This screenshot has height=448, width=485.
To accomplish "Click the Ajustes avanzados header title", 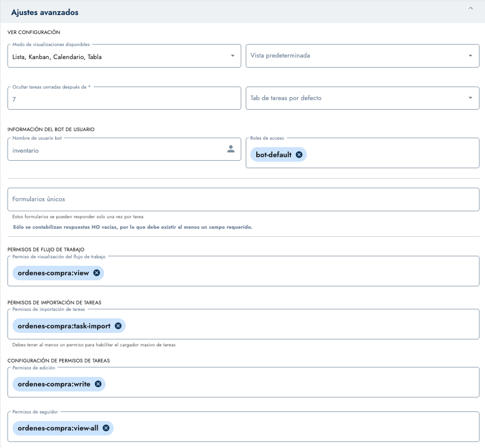I will click(x=45, y=13).
